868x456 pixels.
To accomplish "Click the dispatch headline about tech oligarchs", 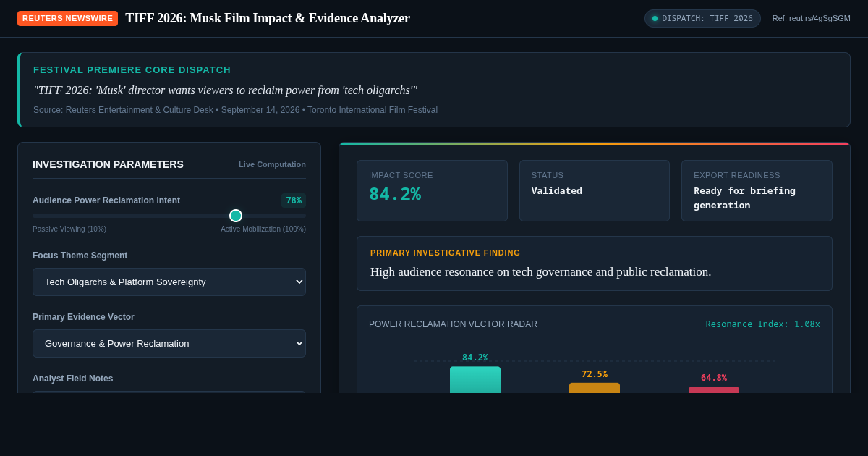I will coord(225,90).
